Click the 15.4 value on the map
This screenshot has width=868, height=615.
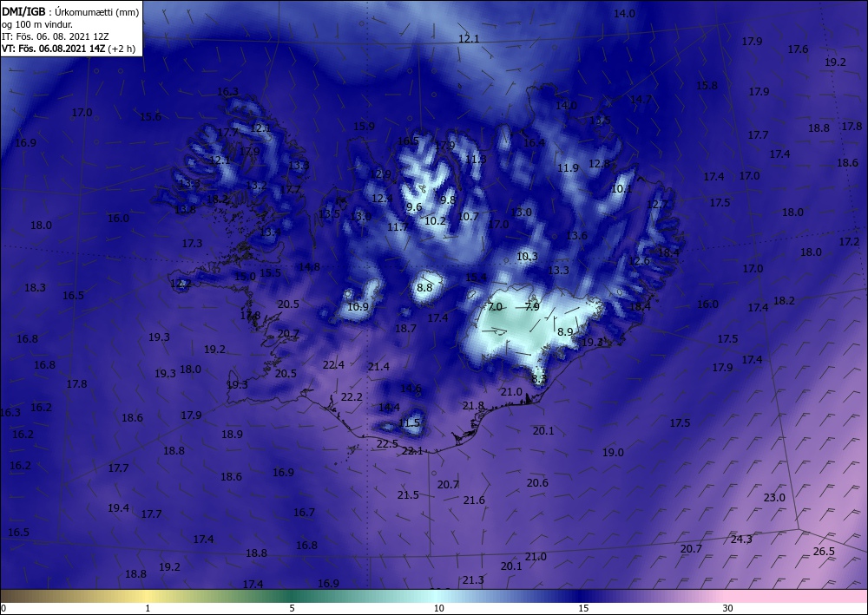click(x=476, y=278)
